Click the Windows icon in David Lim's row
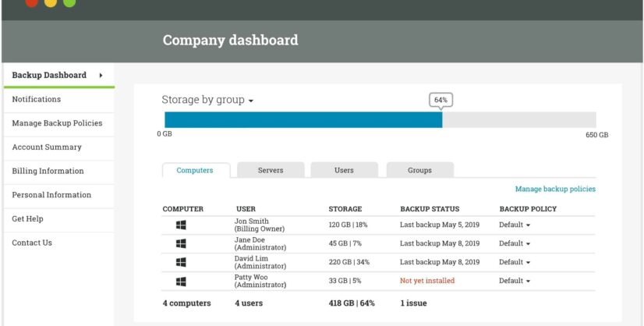The width and height of the screenshot is (644, 326). click(180, 262)
